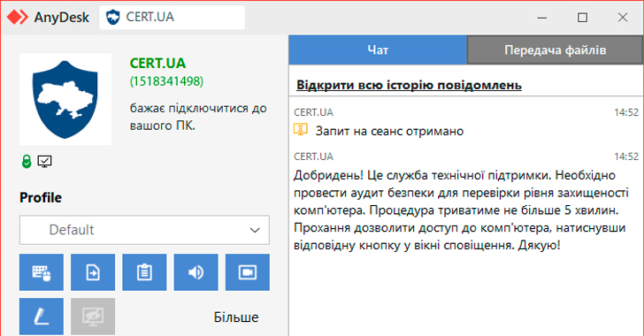Switch to the Передача файлів tab
The height and width of the screenshot is (336, 644).
click(556, 50)
